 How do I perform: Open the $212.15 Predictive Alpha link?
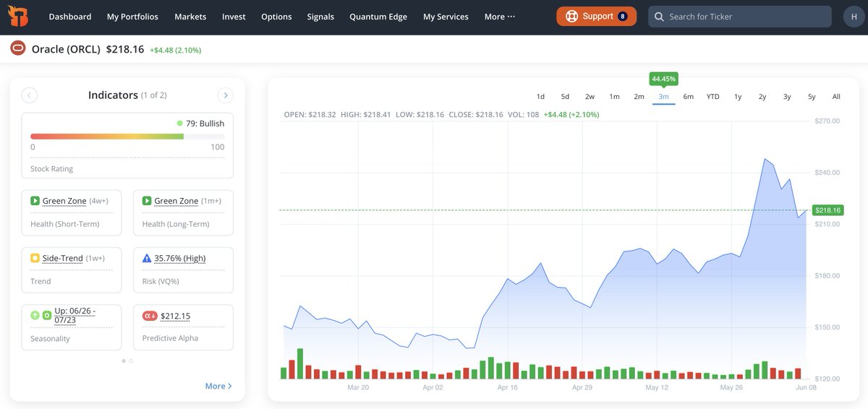[x=176, y=316]
